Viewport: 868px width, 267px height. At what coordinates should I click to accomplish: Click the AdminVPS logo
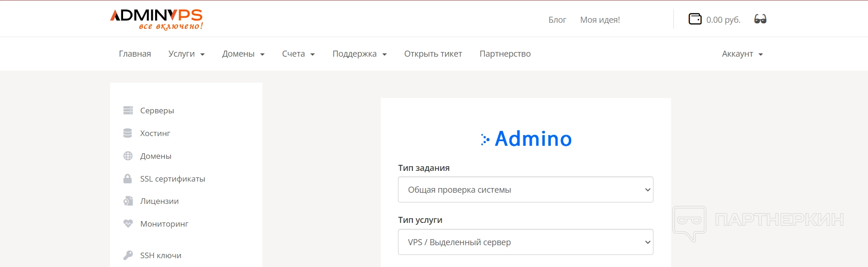156,20
